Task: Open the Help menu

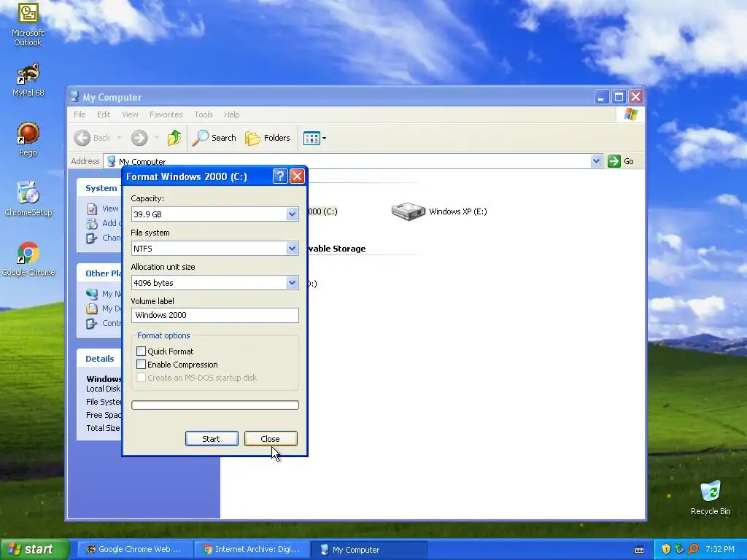Action: click(x=231, y=114)
